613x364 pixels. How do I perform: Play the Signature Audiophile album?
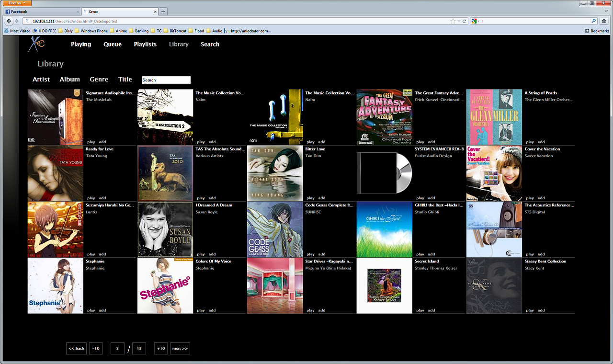click(x=91, y=142)
